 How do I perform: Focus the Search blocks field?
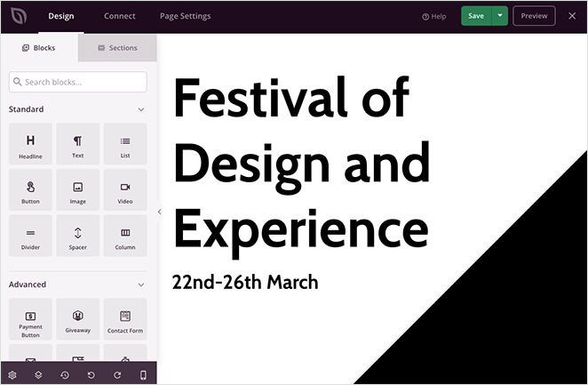[78, 82]
